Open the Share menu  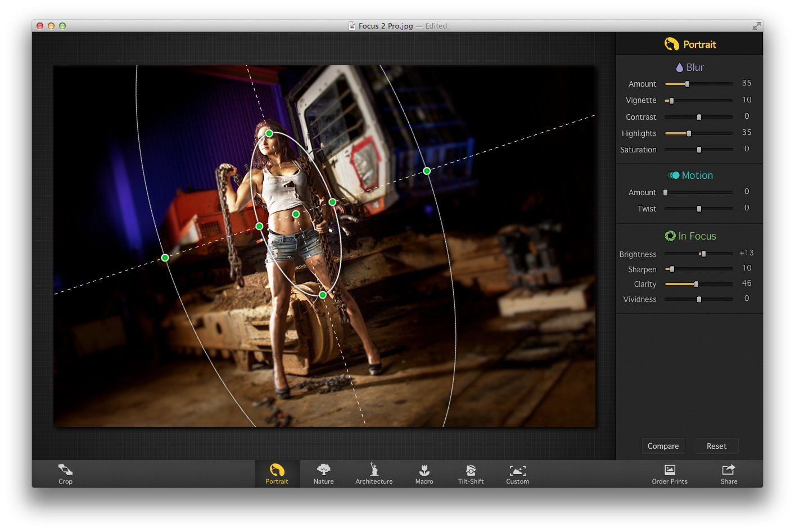(x=729, y=474)
